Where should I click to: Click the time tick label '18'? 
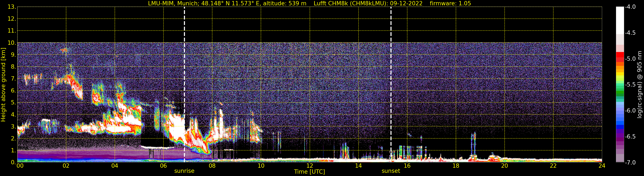pos(456,166)
